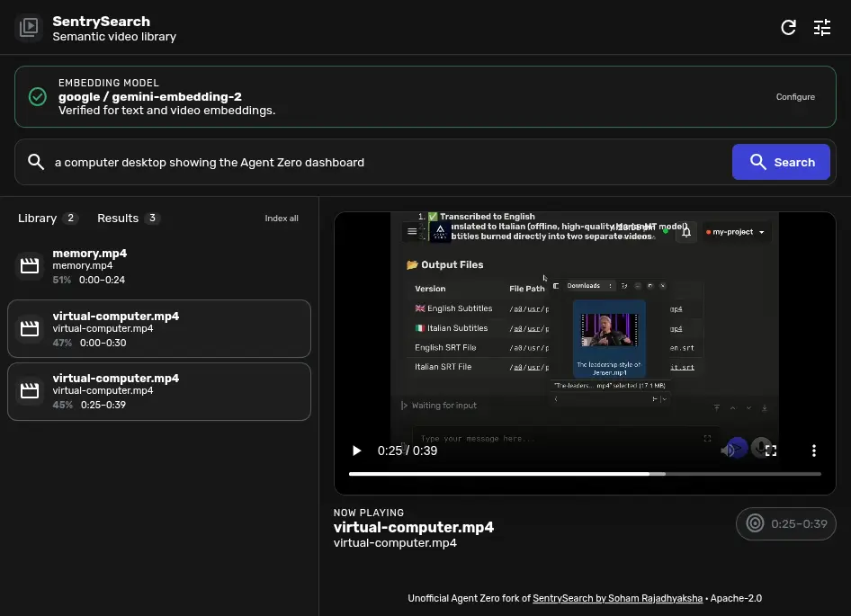Screen dimensions: 851x616
Task: Click clapperboard icon of 47% virtual-computer result
Action: click(30, 329)
